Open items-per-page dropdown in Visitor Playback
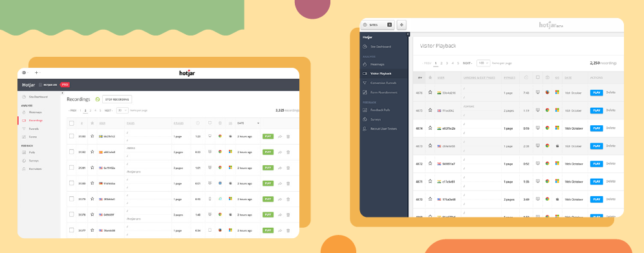The height and width of the screenshot is (253, 644). pyautogui.click(x=483, y=63)
